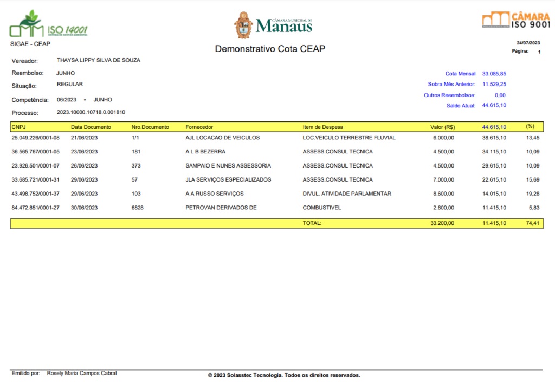
Task: Select Cota Mensal value '33.085,85'
Action: [494, 74]
